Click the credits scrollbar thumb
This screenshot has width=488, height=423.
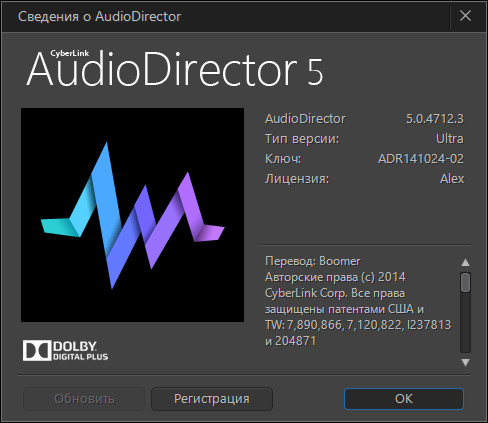[465, 283]
